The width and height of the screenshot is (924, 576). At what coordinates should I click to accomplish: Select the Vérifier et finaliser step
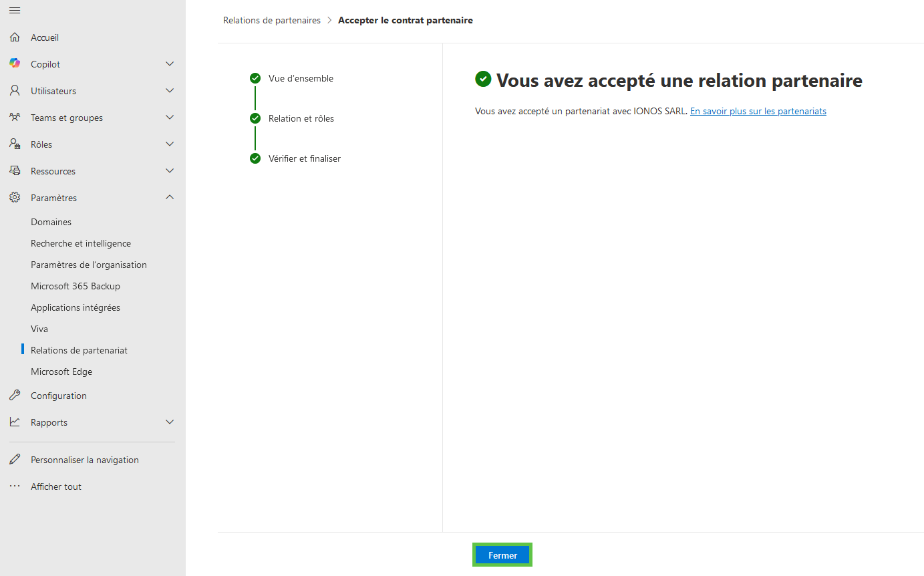pos(305,158)
